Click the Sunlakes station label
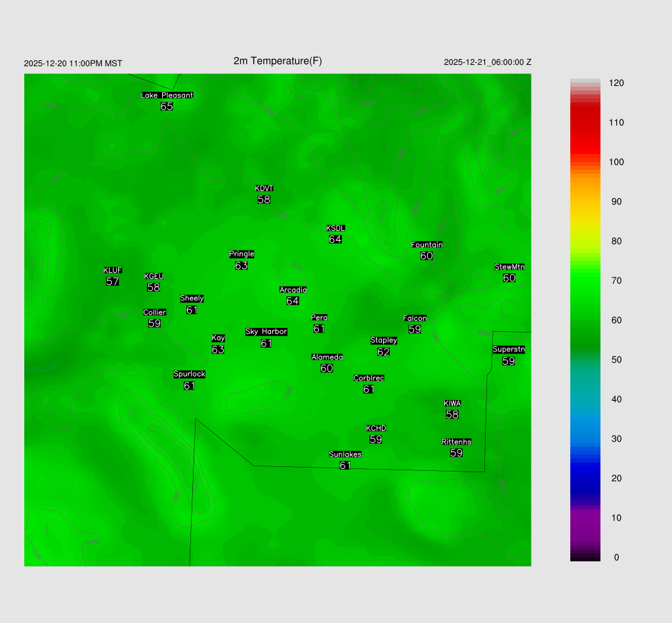Viewport: 672px width, 623px height. 345,454
